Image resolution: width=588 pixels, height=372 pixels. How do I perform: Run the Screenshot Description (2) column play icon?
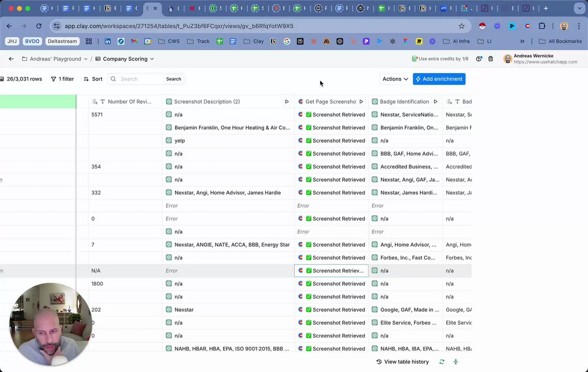(287, 102)
